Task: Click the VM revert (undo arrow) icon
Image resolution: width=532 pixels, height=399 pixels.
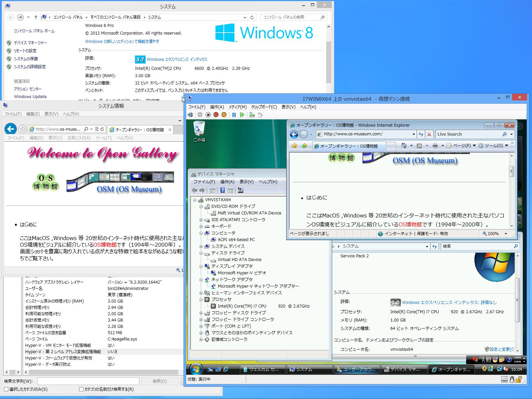Action: 260,115
